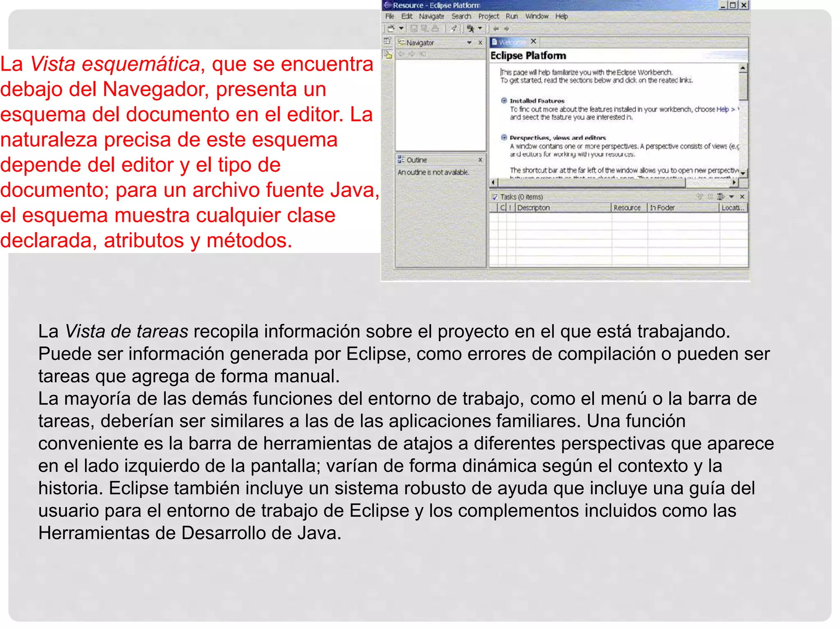This screenshot has height=630, width=840.
Task: Open the Help menu
Action: point(562,16)
